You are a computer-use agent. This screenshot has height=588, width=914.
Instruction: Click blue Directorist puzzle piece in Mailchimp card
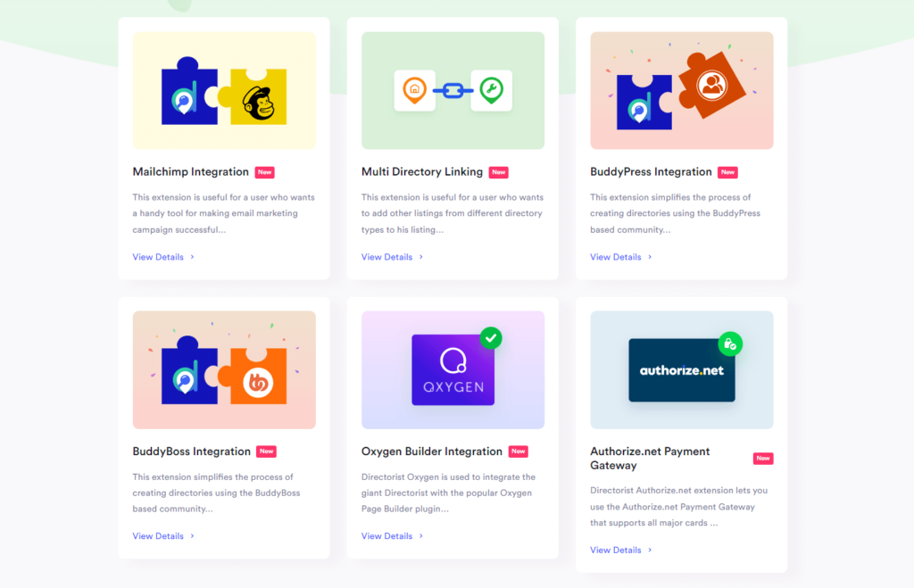tap(188, 92)
